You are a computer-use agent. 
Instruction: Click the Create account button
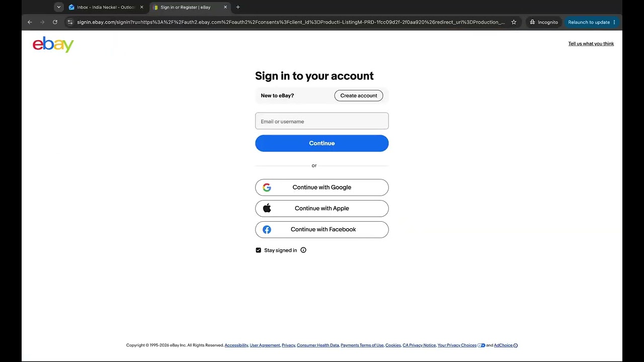pyautogui.click(x=359, y=96)
